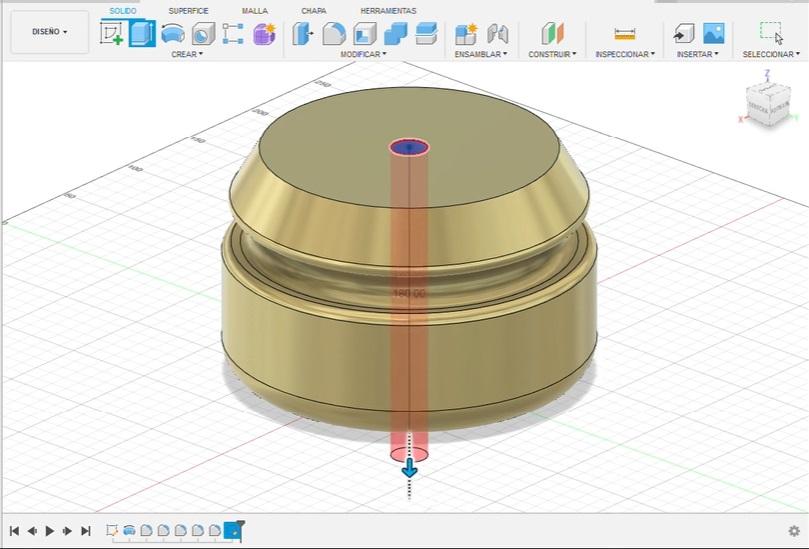Click the Combine bodies tool
809x549 pixels.
pyautogui.click(x=396, y=34)
